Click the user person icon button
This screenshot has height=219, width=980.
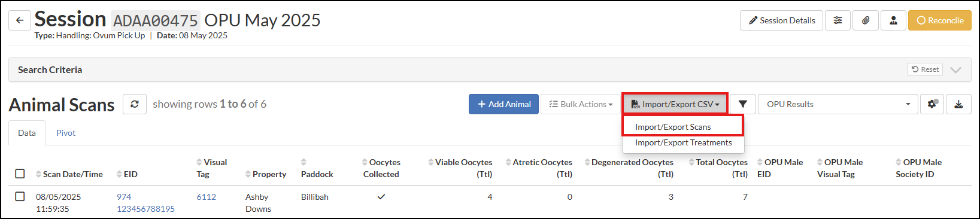pos(893,20)
